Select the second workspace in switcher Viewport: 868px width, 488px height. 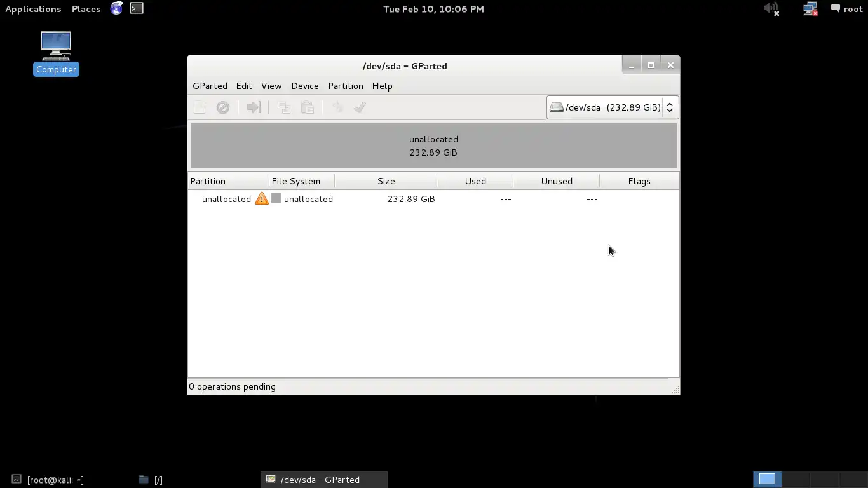(796, 479)
